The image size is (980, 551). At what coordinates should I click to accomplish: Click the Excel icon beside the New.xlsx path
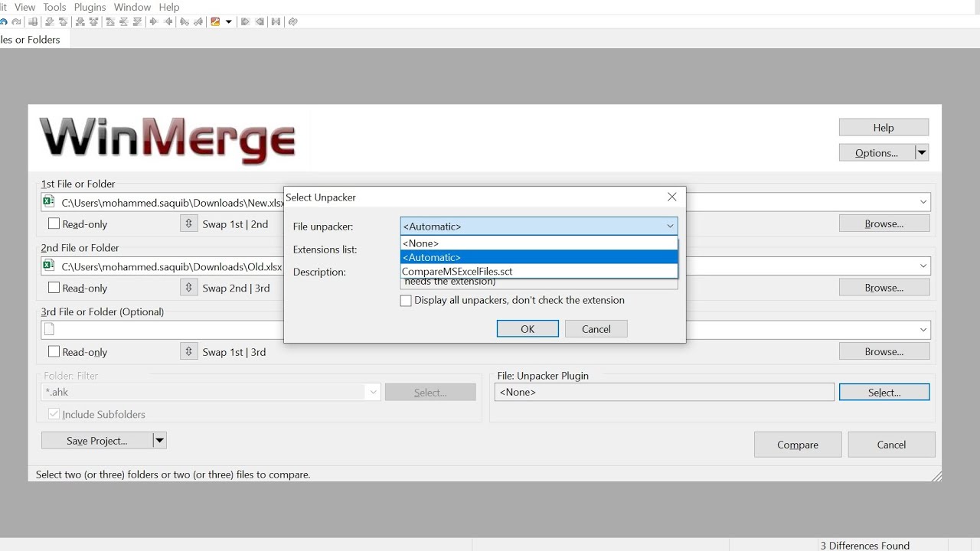pos(49,202)
